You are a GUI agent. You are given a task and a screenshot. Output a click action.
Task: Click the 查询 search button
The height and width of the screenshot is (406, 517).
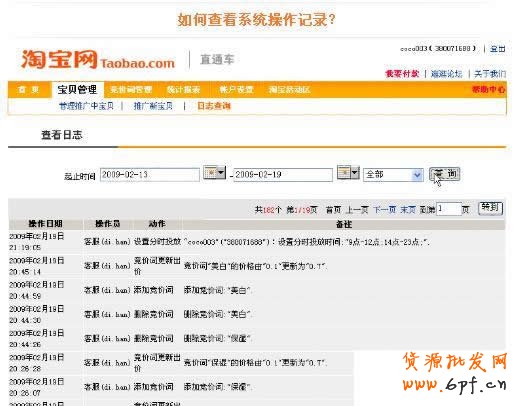tap(445, 174)
